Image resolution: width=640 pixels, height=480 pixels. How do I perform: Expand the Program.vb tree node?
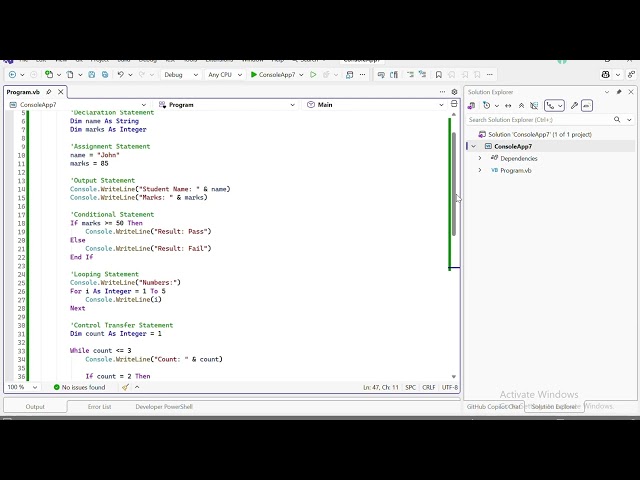pyautogui.click(x=480, y=170)
